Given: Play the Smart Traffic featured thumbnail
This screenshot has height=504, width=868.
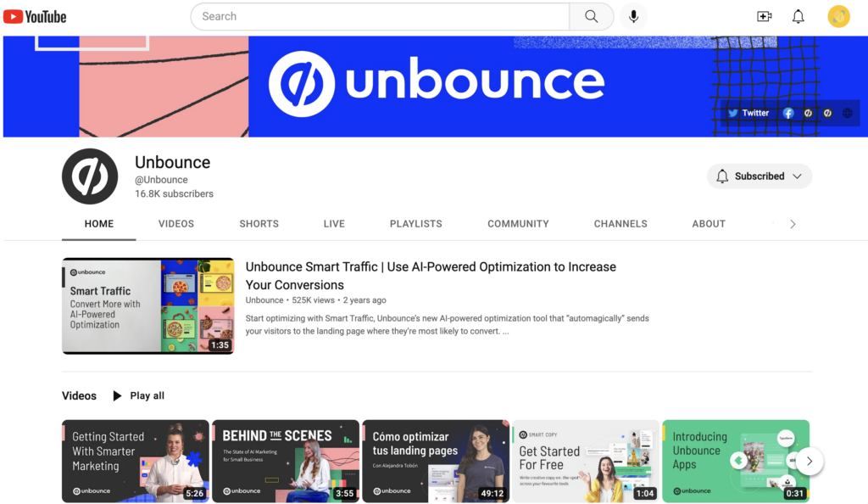Looking at the screenshot, I should point(147,305).
